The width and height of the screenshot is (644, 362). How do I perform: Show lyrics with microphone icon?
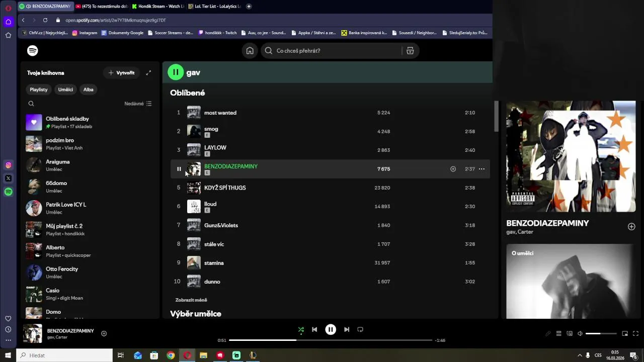[548, 333]
